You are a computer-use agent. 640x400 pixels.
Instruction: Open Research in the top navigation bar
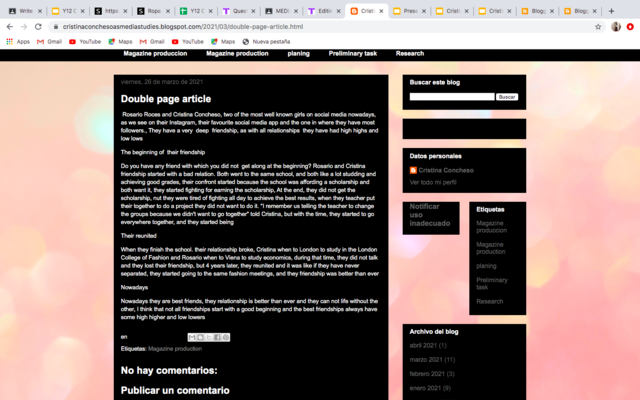pyautogui.click(x=410, y=53)
